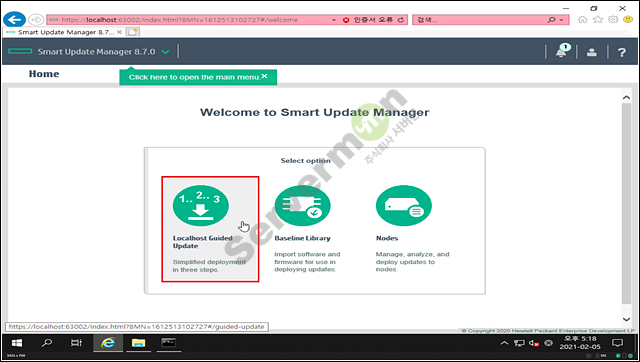Open browser tools gear icon
Viewport: 640px width, 362px height.
(613, 20)
